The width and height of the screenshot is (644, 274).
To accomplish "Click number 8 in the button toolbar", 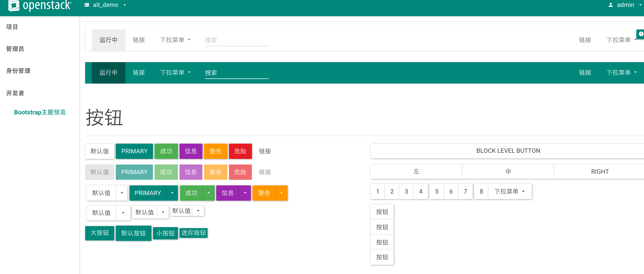I will tap(481, 191).
